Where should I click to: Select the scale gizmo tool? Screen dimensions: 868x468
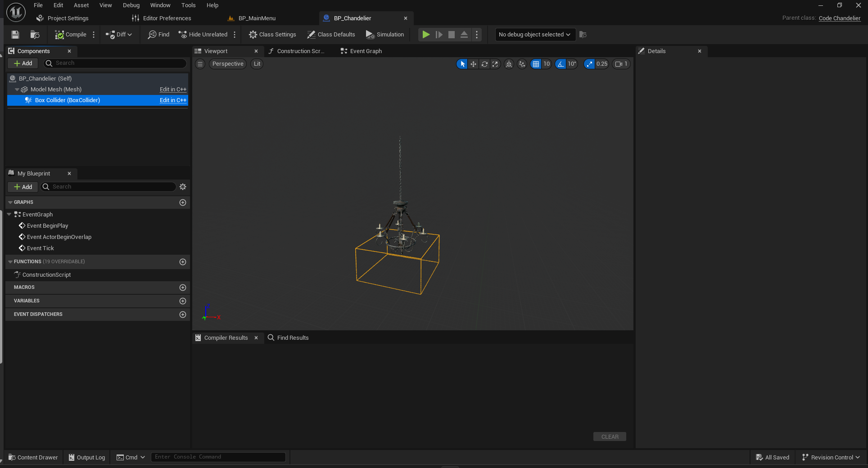coord(495,64)
